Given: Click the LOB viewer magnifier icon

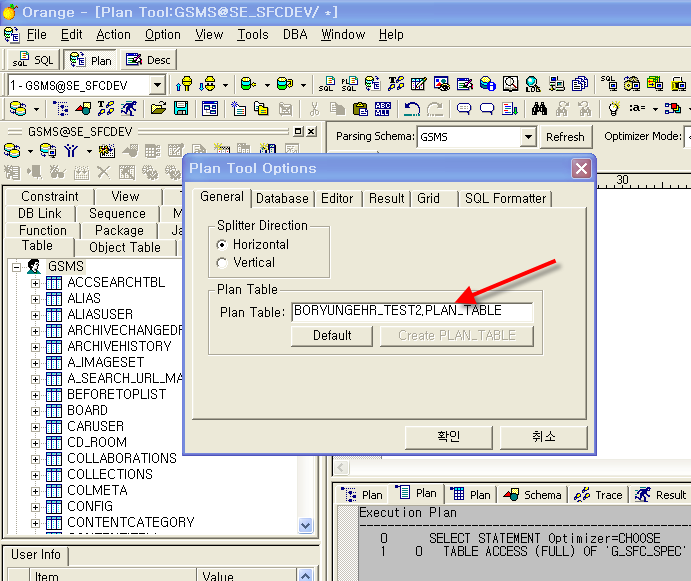Looking at the screenshot, I should pyautogui.click(x=533, y=84).
